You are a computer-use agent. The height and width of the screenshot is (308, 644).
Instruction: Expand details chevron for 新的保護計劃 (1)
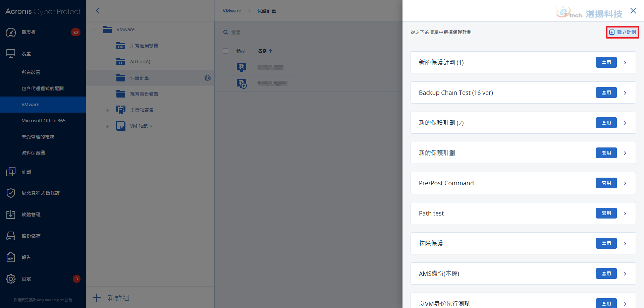click(625, 63)
